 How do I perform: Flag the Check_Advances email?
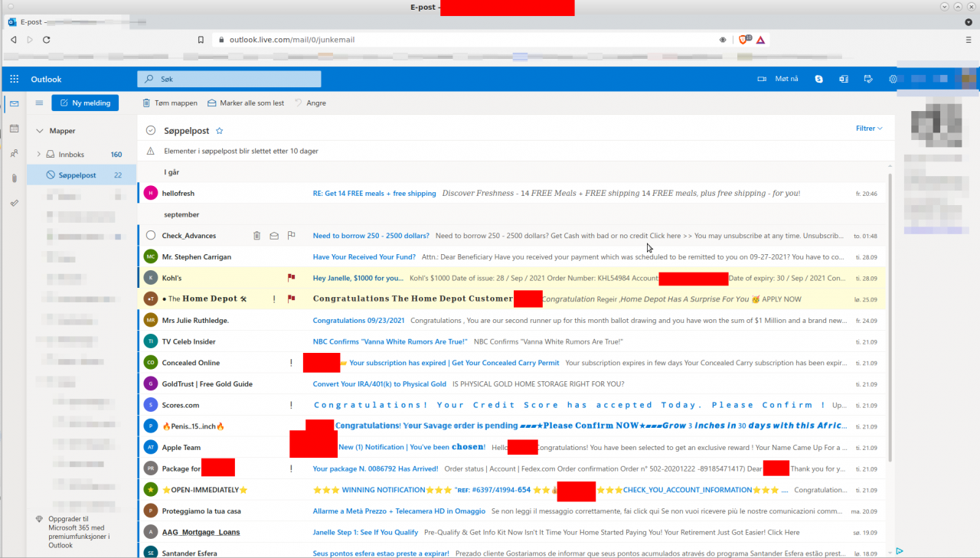click(x=292, y=235)
